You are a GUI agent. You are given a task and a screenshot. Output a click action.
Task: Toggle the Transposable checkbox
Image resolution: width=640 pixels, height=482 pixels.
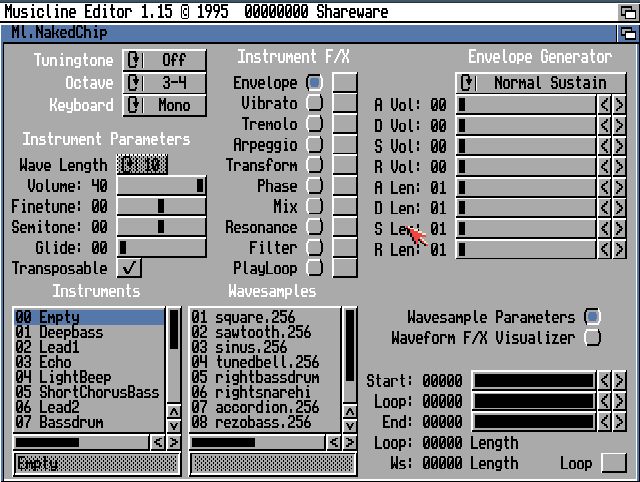(x=129, y=268)
